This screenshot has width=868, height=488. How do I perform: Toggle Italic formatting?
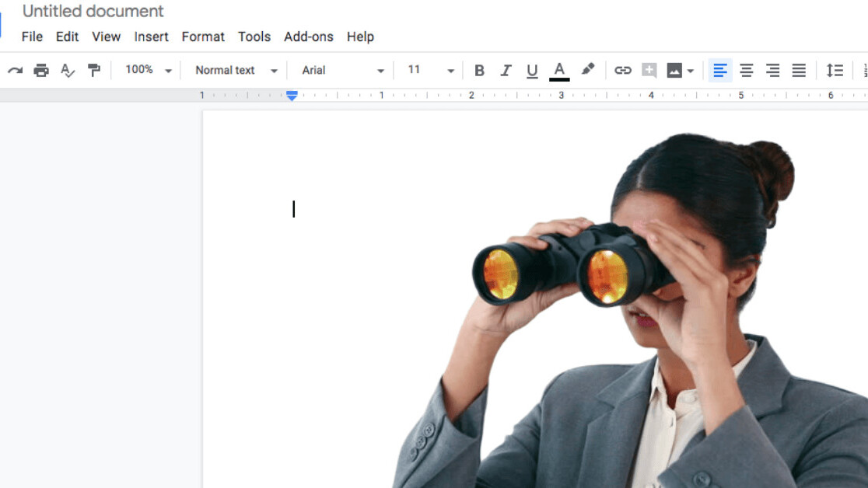click(x=506, y=71)
